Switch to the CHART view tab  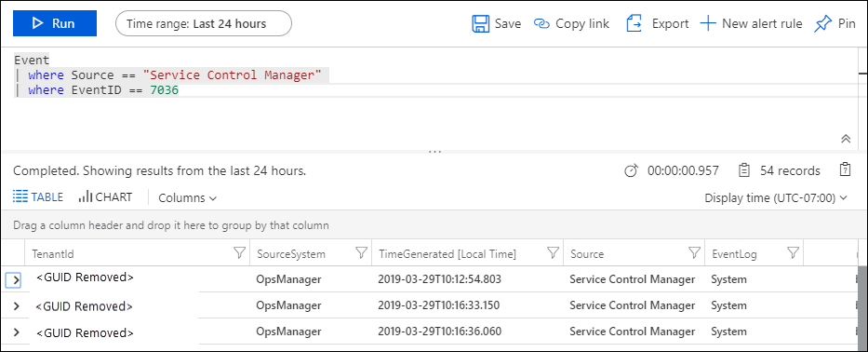coord(105,196)
